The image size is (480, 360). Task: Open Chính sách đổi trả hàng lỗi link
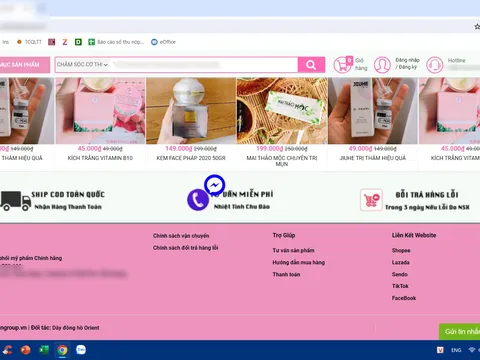tap(186, 248)
